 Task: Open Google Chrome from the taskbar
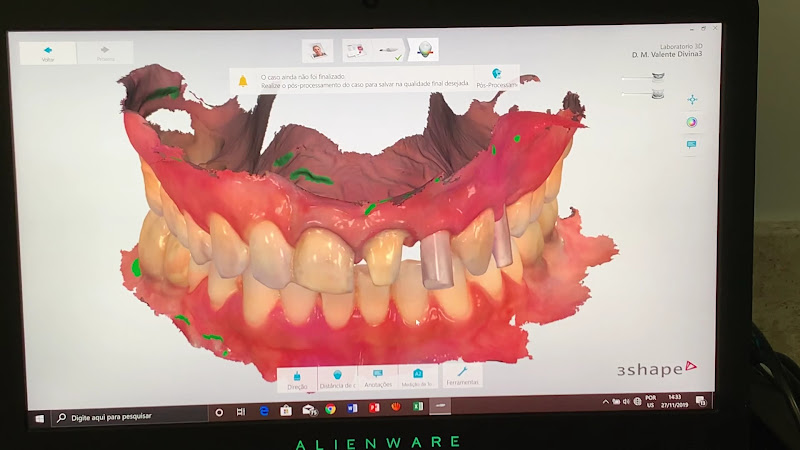[x=329, y=410]
